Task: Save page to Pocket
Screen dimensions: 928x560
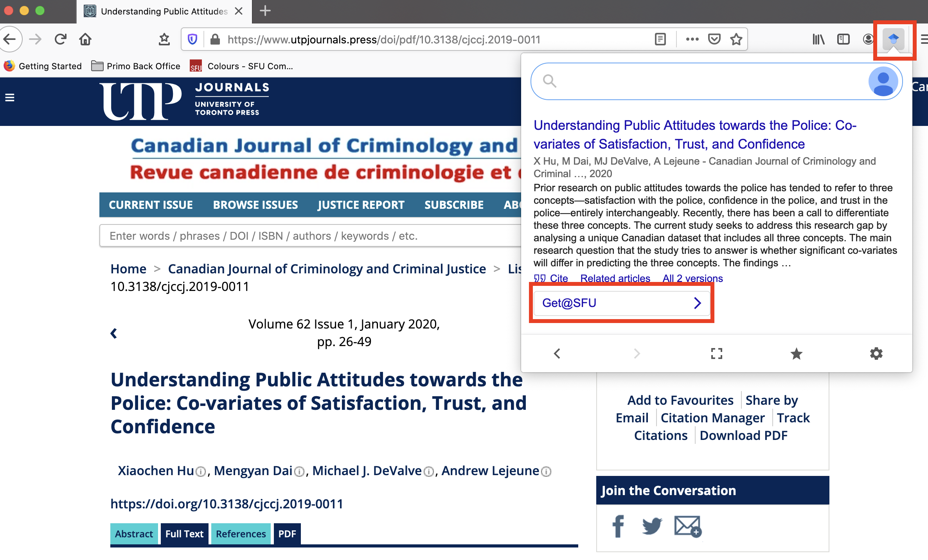Action: coord(714,39)
